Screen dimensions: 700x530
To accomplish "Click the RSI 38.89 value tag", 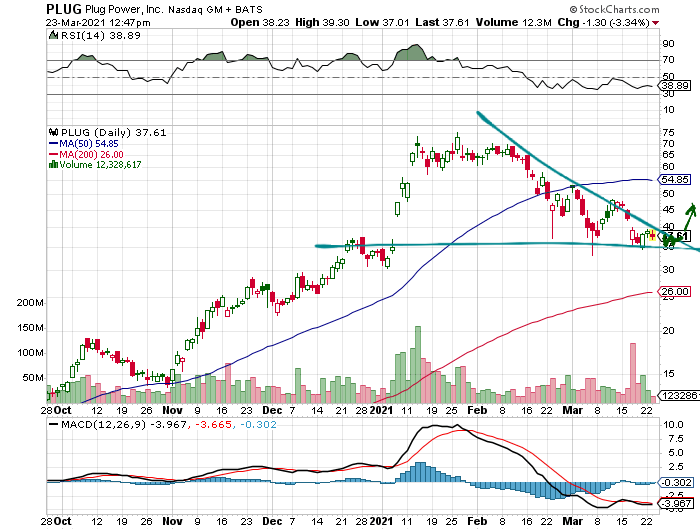I will (x=675, y=85).
